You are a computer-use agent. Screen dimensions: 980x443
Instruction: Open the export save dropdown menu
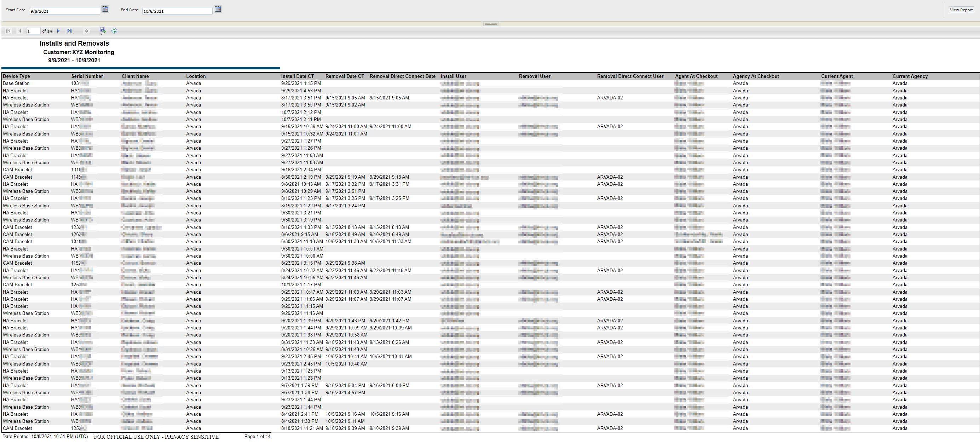tap(102, 31)
